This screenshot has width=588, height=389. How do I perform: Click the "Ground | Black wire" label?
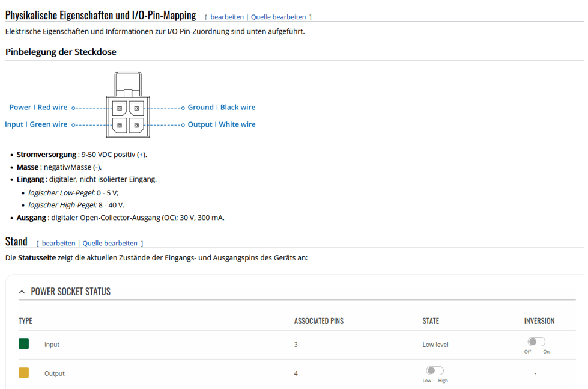[221, 107]
